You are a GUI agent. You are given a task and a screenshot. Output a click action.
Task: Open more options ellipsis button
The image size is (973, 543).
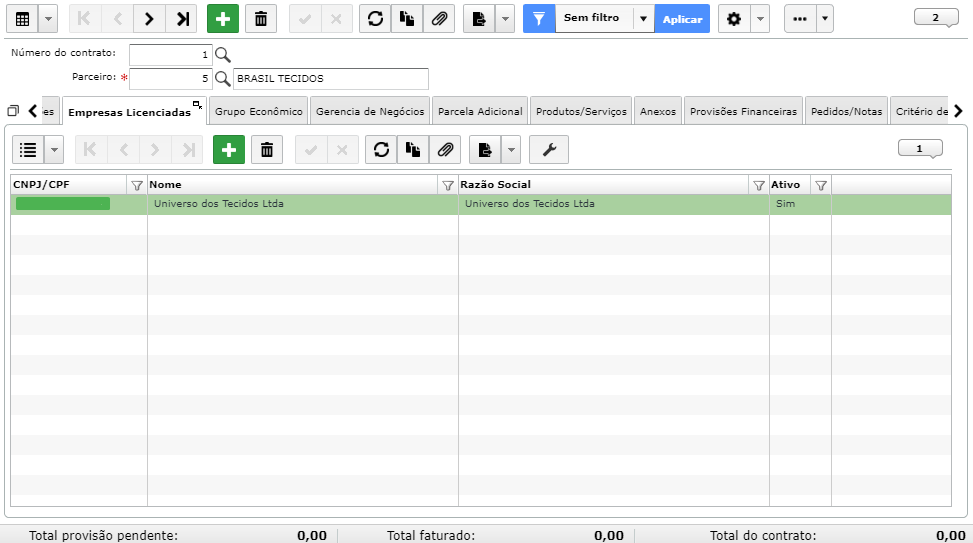[800, 19]
